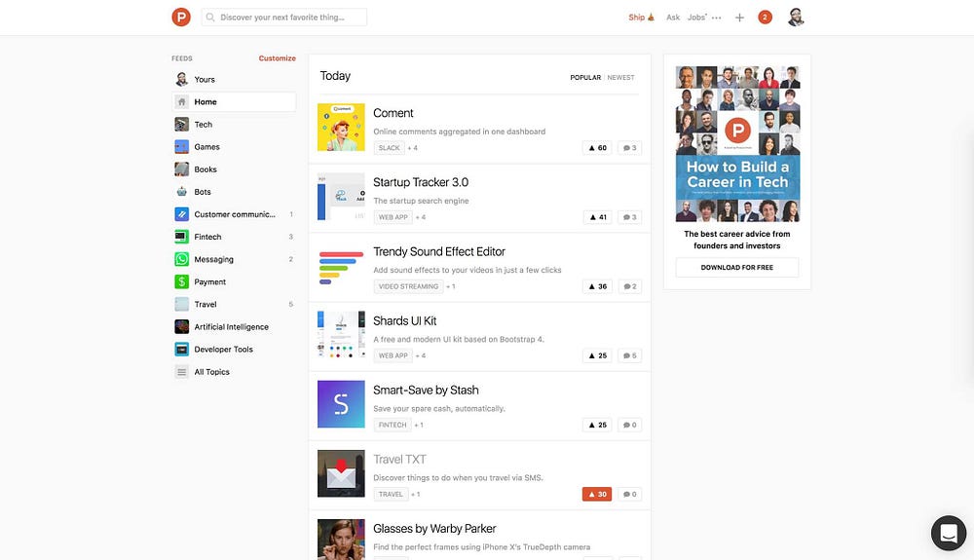Open Travel TXT comments
974x560 pixels.
point(629,494)
